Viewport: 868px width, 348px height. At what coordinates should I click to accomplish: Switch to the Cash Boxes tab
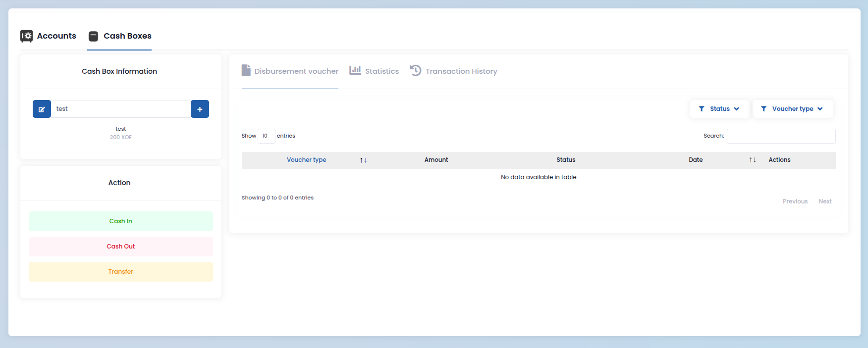(x=119, y=36)
